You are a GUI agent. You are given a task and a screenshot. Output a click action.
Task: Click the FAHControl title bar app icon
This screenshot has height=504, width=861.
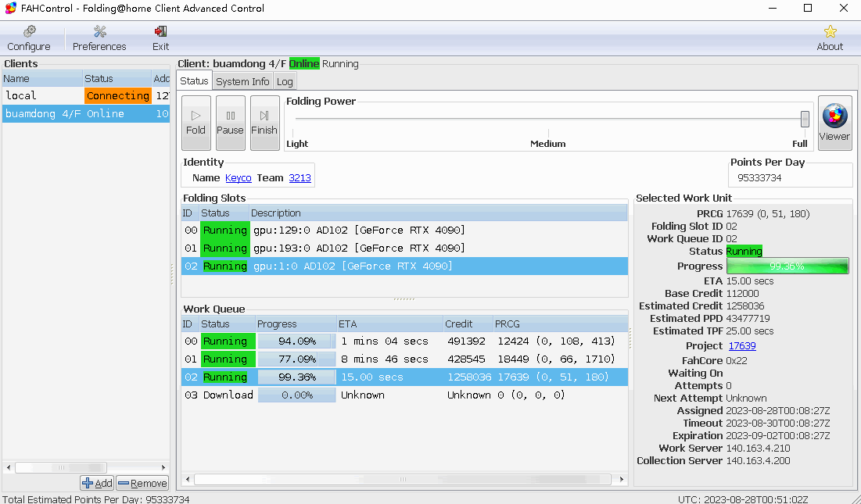[10, 9]
